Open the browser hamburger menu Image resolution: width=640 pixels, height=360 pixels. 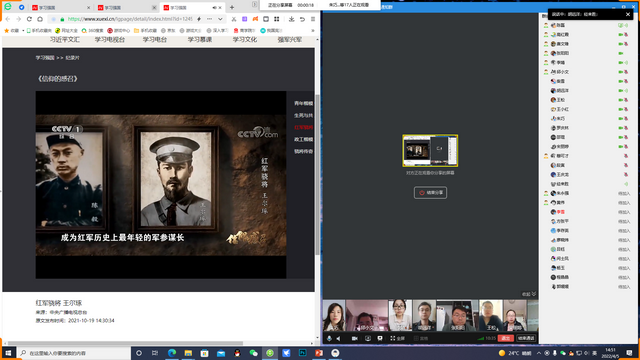click(313, 19)
